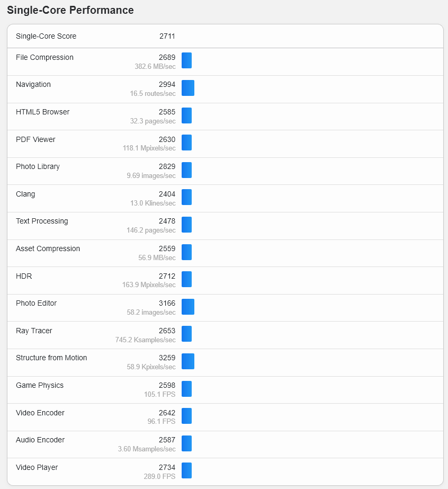Click the Clang benchmark label
This screenshot has height=489, width=448.
[25, 194]
